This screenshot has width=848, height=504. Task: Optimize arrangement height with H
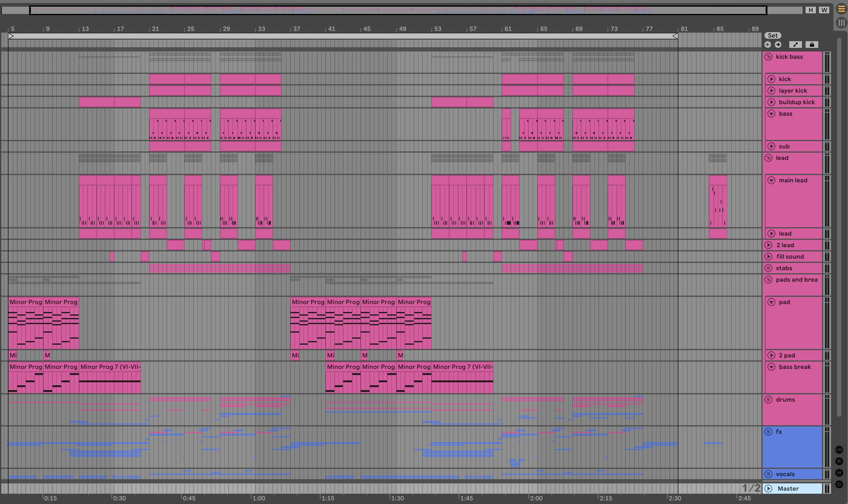811,10
